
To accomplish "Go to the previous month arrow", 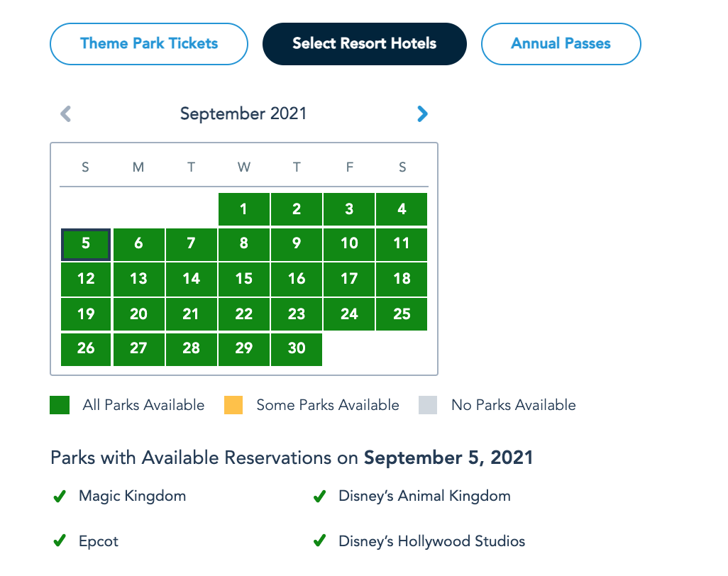I will point(66,113).
